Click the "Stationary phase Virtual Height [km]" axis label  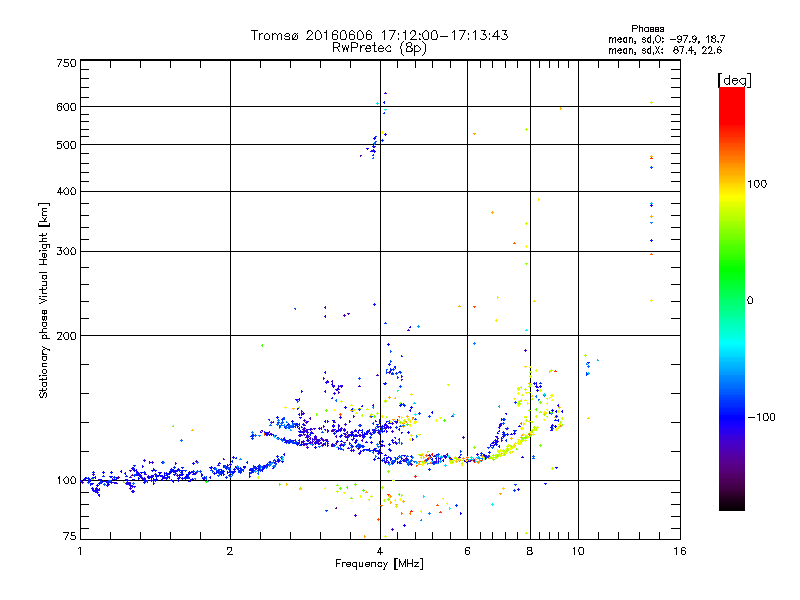point(44,300)
